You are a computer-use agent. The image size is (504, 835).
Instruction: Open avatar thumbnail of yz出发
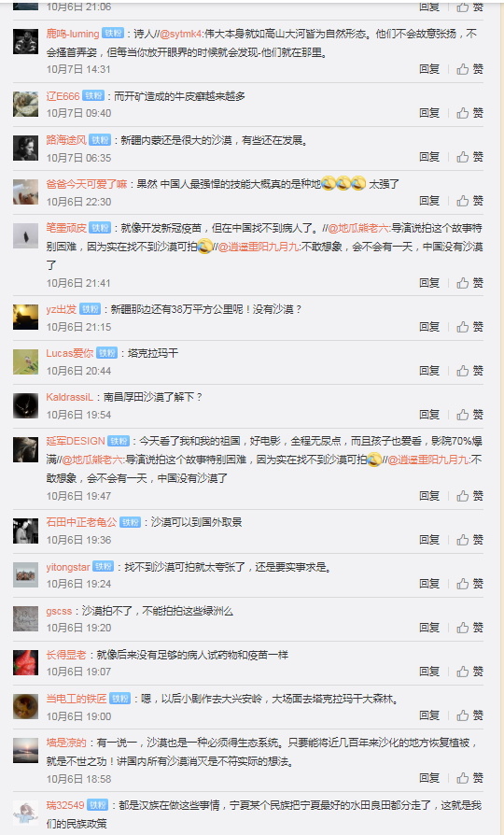click(x=25, y=317)
